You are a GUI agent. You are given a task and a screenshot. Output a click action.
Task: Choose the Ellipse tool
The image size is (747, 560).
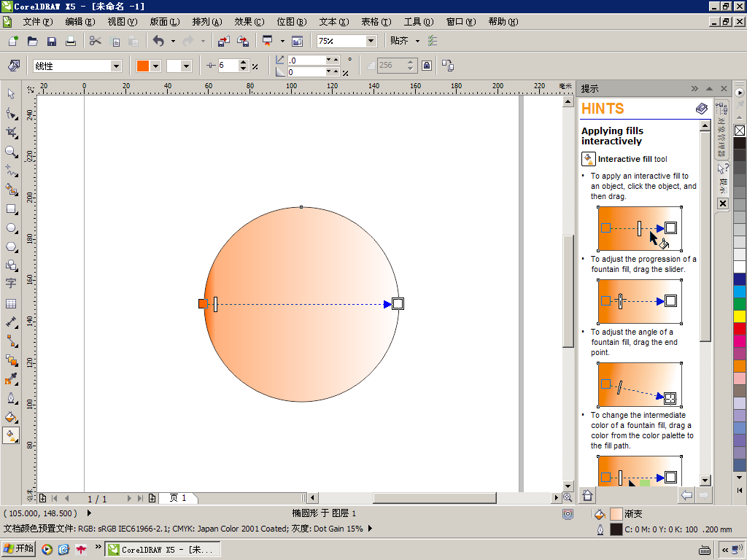pyautogui.click(x=11, y=228)
